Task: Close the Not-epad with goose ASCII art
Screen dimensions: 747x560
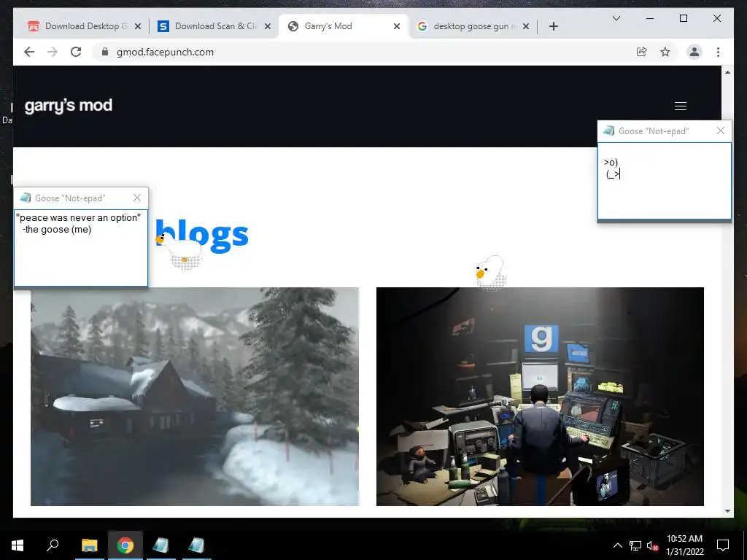Action: [x=720, y=131]
